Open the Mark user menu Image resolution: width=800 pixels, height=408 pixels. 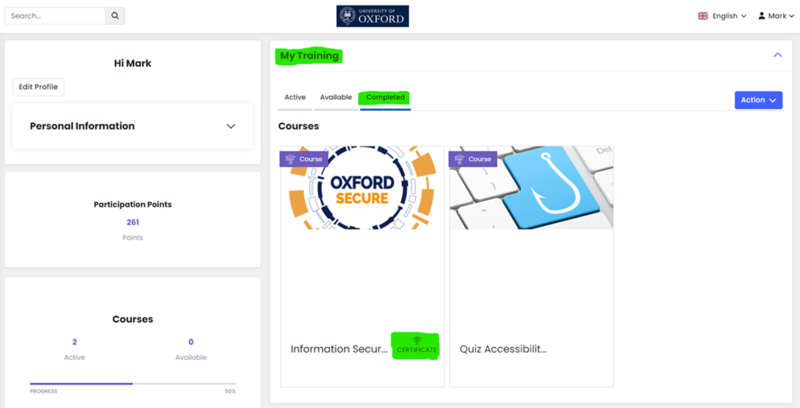tap(776, 16)
